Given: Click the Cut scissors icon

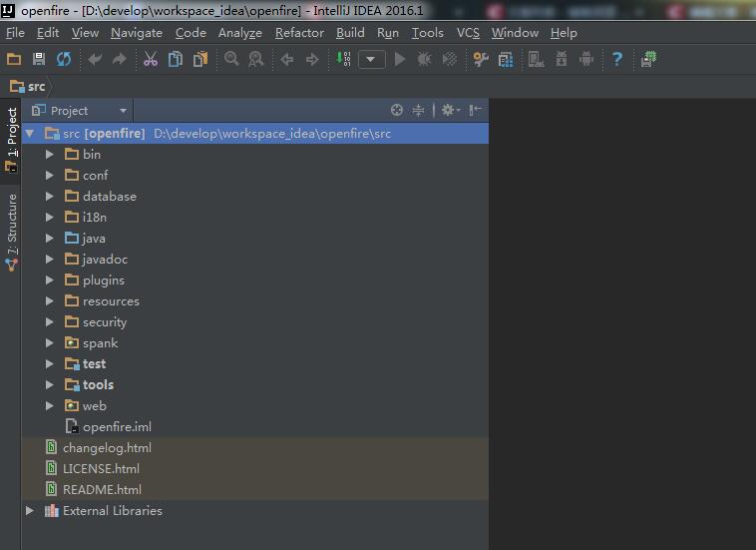Looking at the screenshot, I should click(x=151, y=59).
